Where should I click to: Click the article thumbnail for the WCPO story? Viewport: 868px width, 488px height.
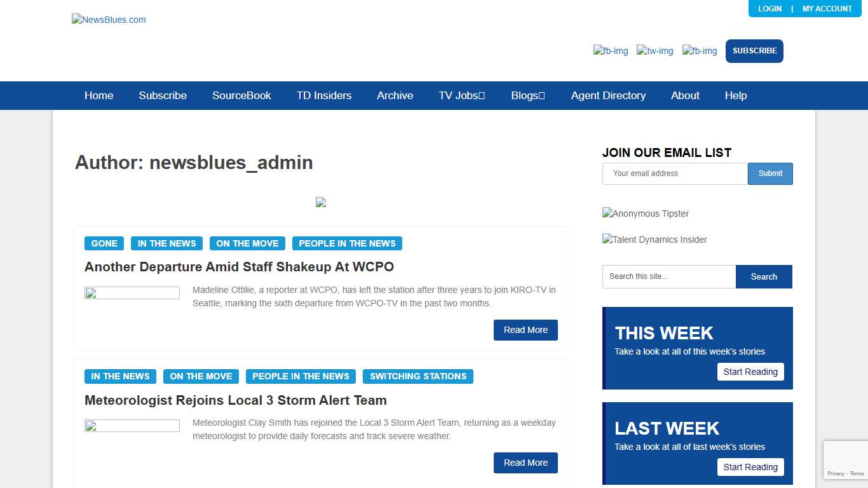[132, 292]
